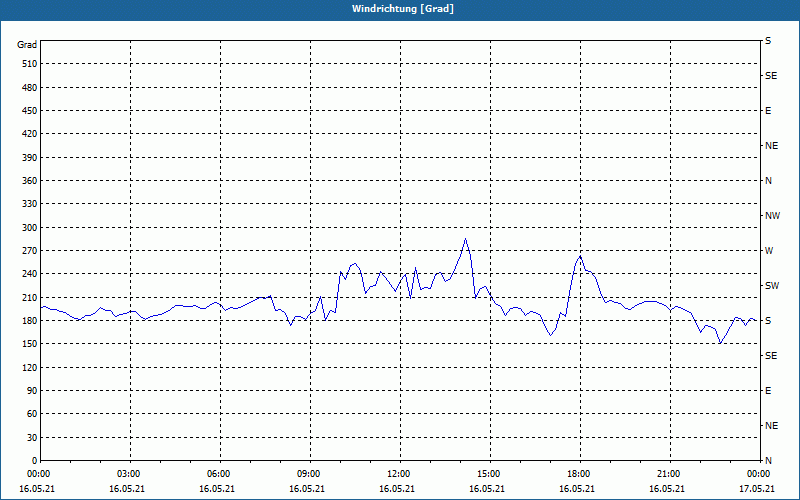The height and width of the screenshot is (500, 800).
Task: Select the 420 y-axis value
Action: pos(30,134)
